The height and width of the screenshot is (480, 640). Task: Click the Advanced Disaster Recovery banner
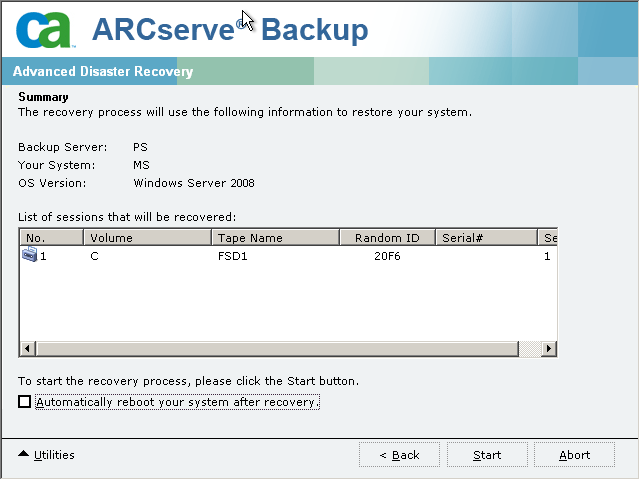point(103,72)
